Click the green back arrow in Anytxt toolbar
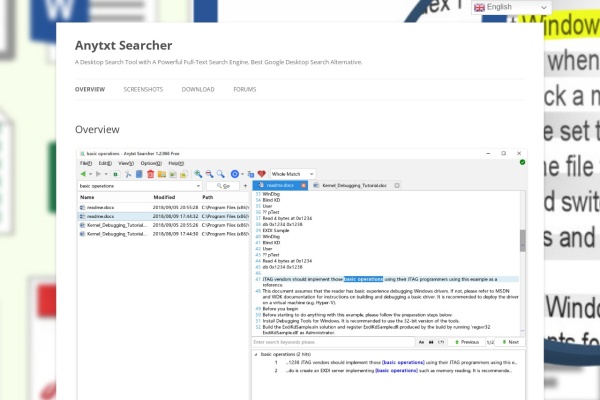 (83, 174)
